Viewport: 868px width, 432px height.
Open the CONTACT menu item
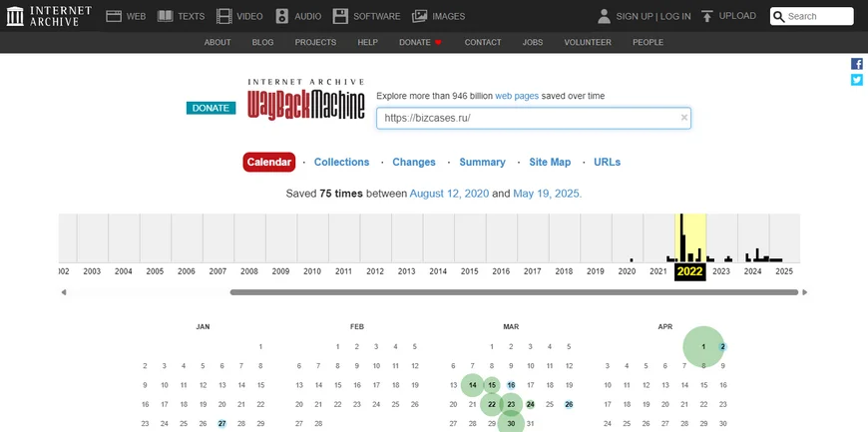(x=483, y=42)
